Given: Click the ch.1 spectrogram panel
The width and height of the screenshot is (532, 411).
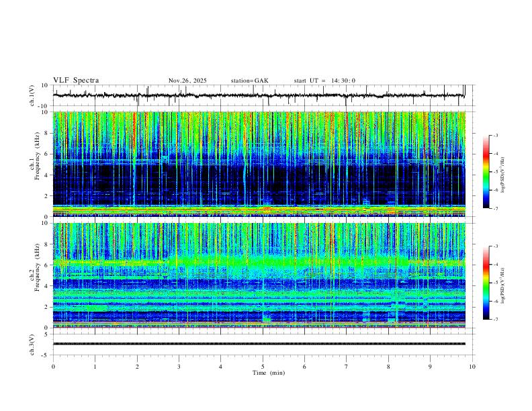Looking at the screenshot, I should pyautogui.click(x=259, y=164).
